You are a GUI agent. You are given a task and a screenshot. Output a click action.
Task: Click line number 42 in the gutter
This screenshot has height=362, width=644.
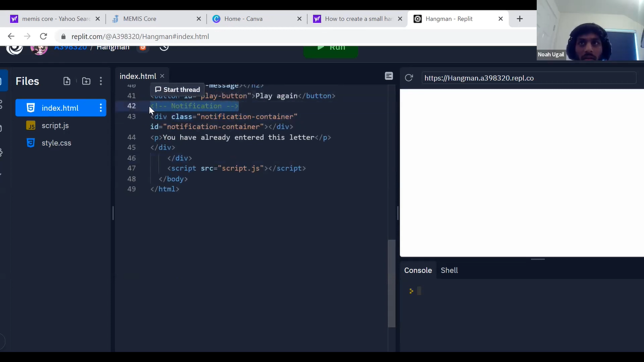pyautogui.click(x=132, y=106)
